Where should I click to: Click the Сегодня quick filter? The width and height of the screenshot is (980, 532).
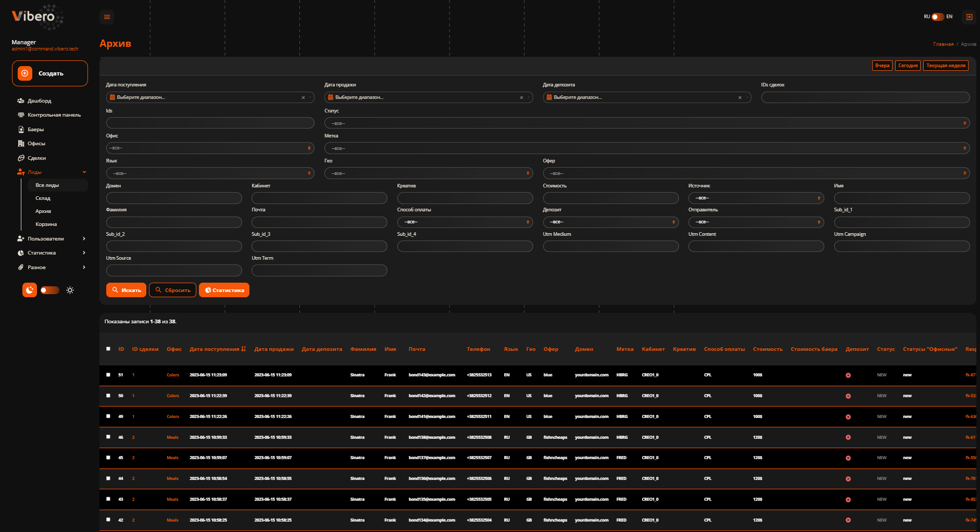pyautogui.click(x=908, y=66)
